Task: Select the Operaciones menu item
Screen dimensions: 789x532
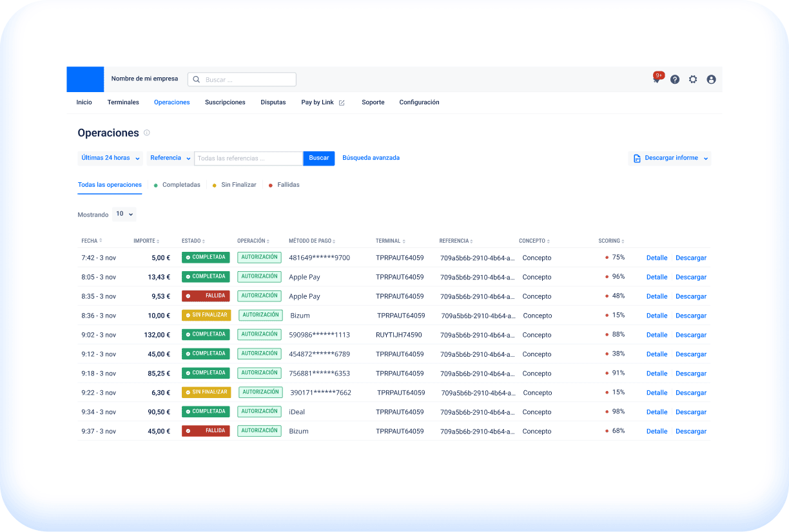Action: [172, 102]
